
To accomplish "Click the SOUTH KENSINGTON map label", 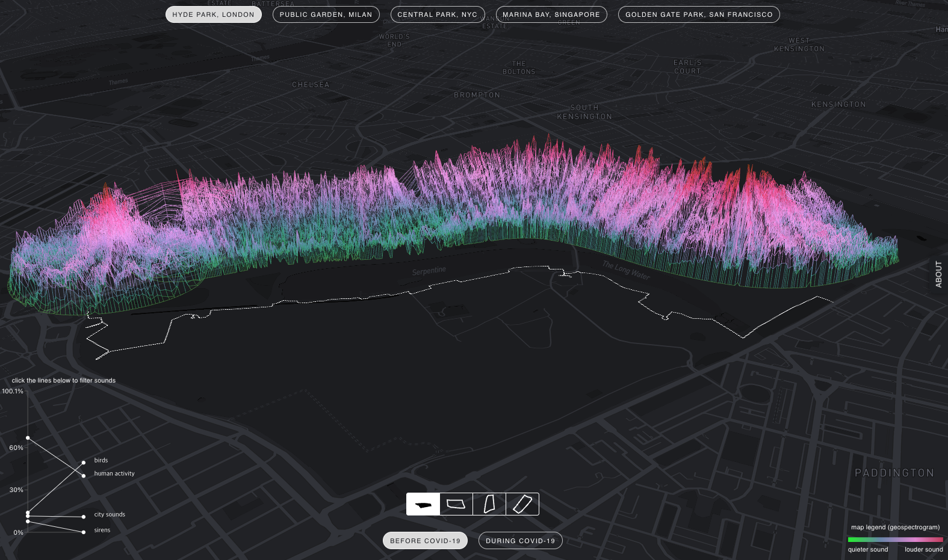I will [x=584, y=112].
